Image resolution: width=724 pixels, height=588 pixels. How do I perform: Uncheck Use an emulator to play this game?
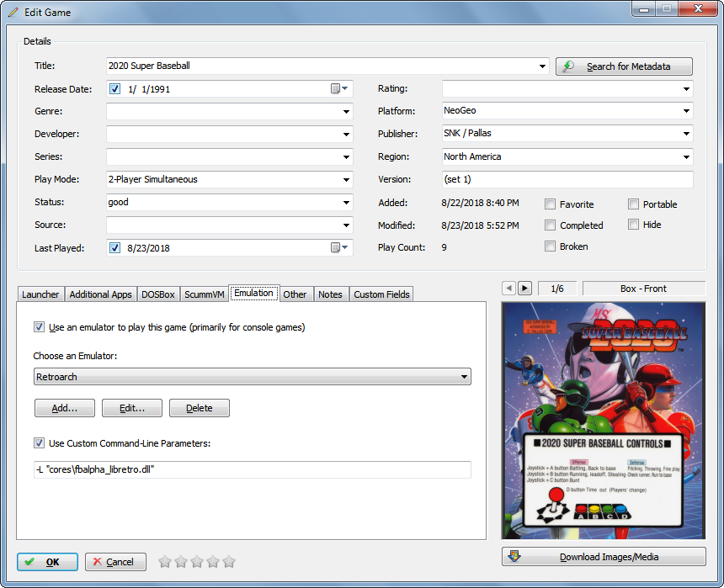point(40,327)
